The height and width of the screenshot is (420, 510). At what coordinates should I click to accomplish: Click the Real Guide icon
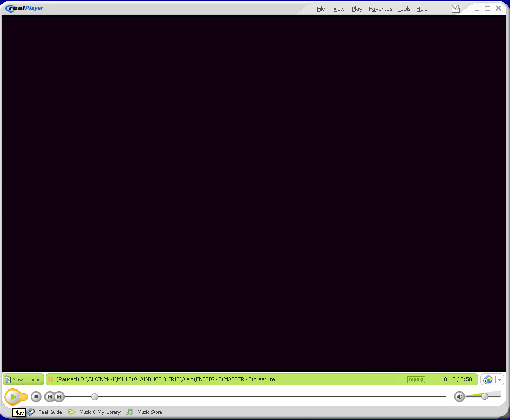[31, 412]
